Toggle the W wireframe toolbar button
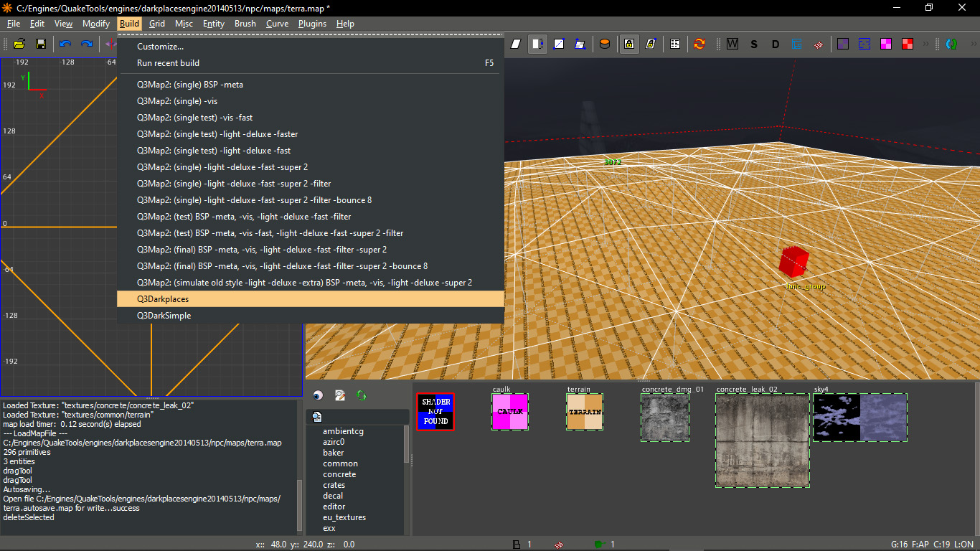This screenshot has height=551, width=980. pyautogui.click(x=732, y=44)
